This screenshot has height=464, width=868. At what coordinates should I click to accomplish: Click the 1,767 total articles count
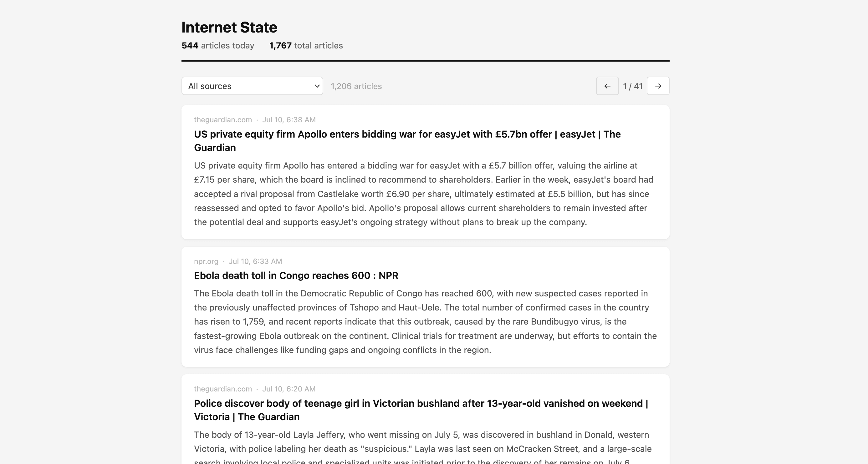coord(306,45)
